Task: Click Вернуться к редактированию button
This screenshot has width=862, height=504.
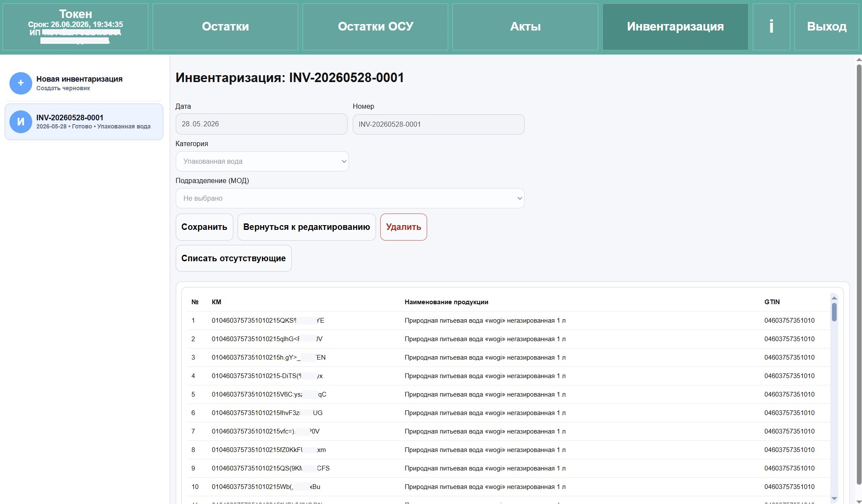Action: coord(306,227)
